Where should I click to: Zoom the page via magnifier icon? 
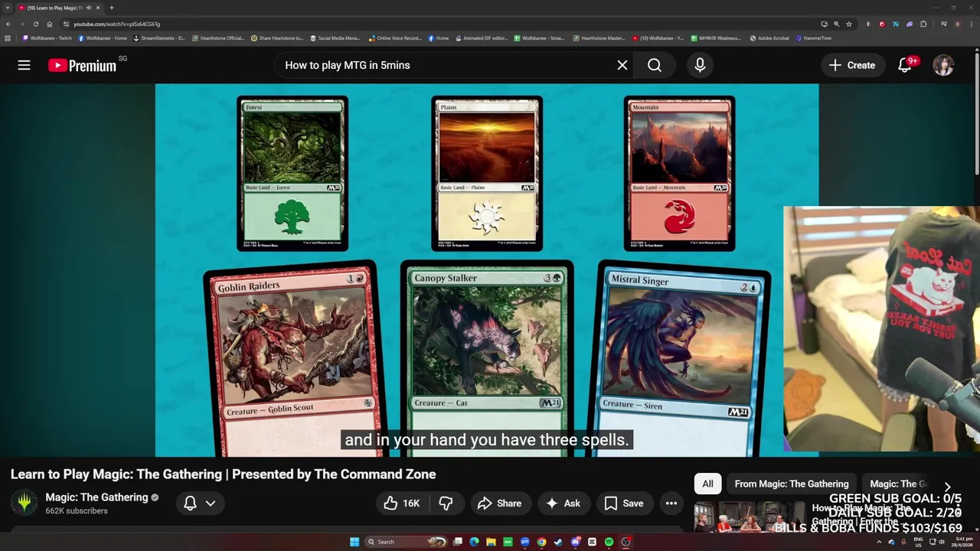(836, 24)
